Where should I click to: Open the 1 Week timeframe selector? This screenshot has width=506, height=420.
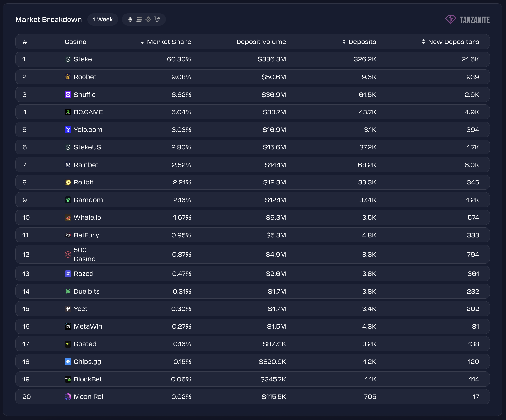pos(103,19)
